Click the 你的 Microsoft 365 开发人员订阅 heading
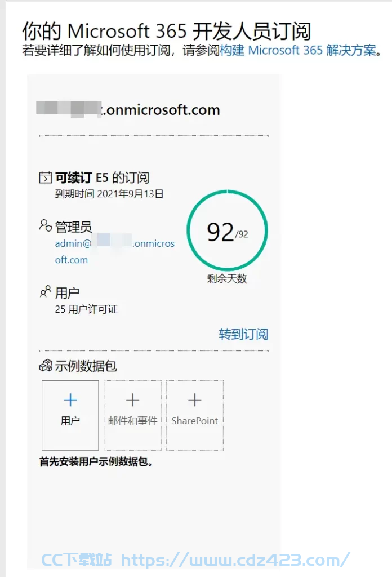Image resolution: width=392 pixels, height=577 pixels. pyautogui.click(x=167, y=30)
